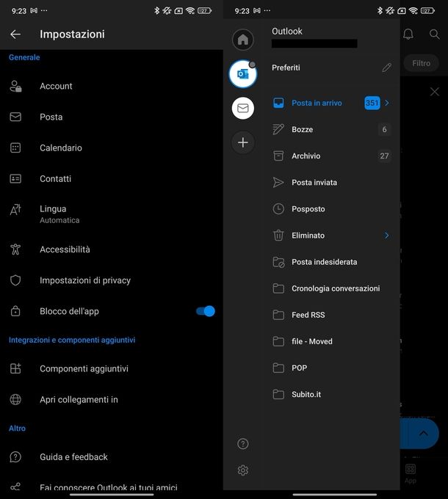The image size is (448, 499).
Task: Tap the Filtro button
Action: (421, 63)
